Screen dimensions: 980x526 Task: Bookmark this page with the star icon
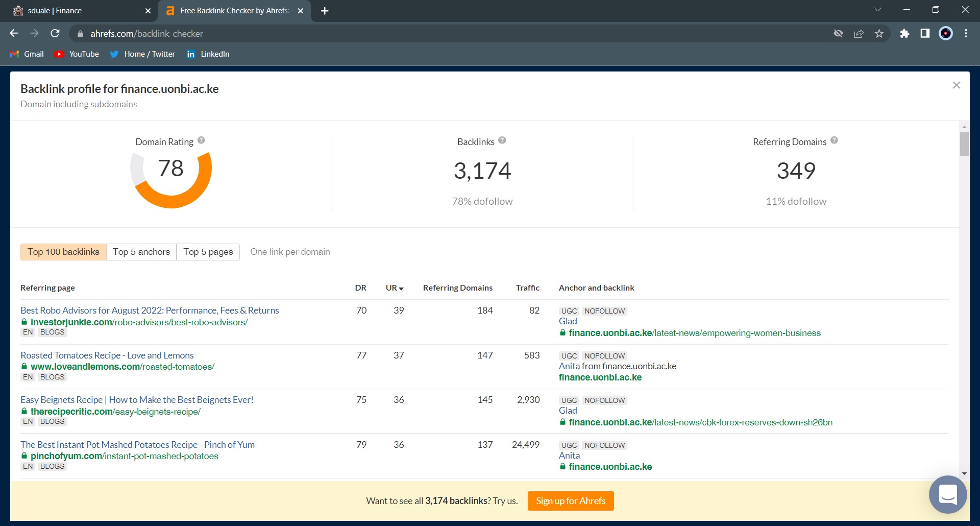(x=879, y=34)
